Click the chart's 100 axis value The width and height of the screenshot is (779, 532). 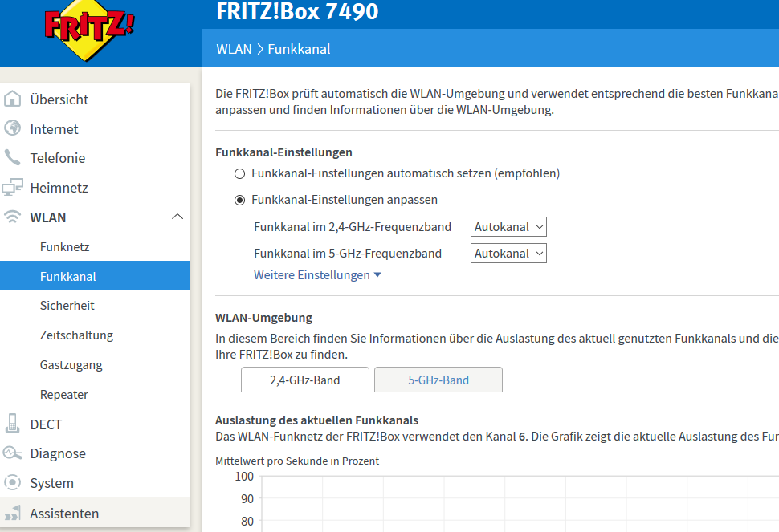(x=244, y=477)
